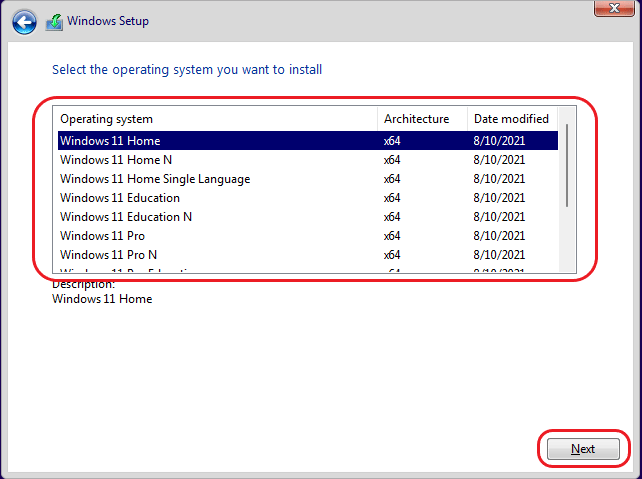Click the Windows Setup icon in title bar
Screen dimensions: 642x479
(54, 22)
